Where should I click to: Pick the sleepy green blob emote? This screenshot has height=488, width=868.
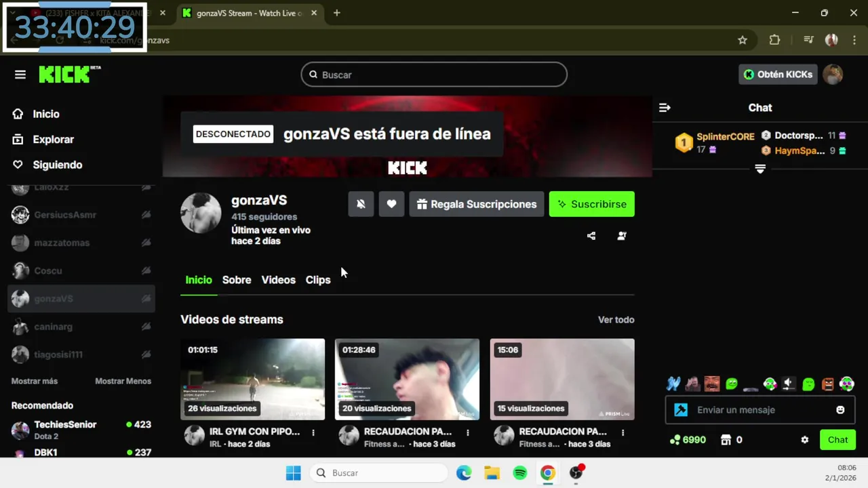tap(808, 384)
